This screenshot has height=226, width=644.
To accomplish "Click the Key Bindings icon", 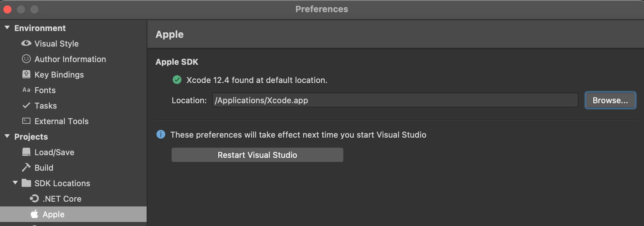I will (26, 75).
